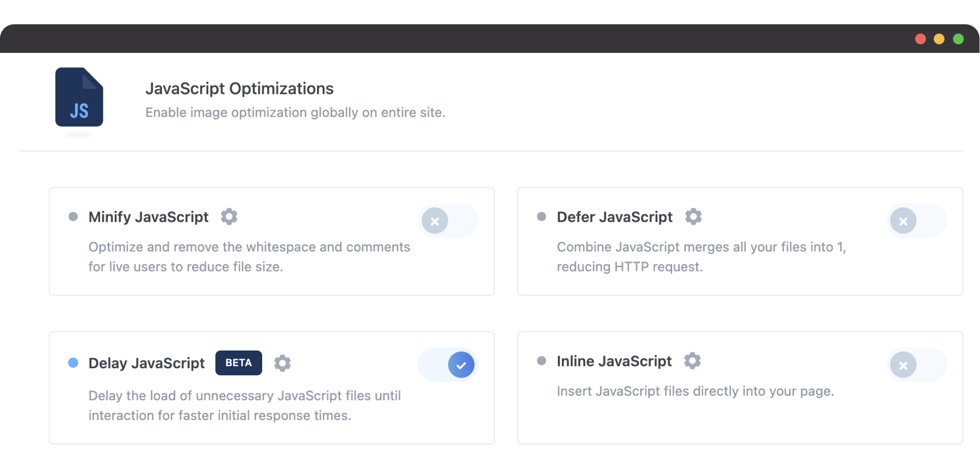
Task: Click the yellow window control dot
Action: [x=939, y=39]
